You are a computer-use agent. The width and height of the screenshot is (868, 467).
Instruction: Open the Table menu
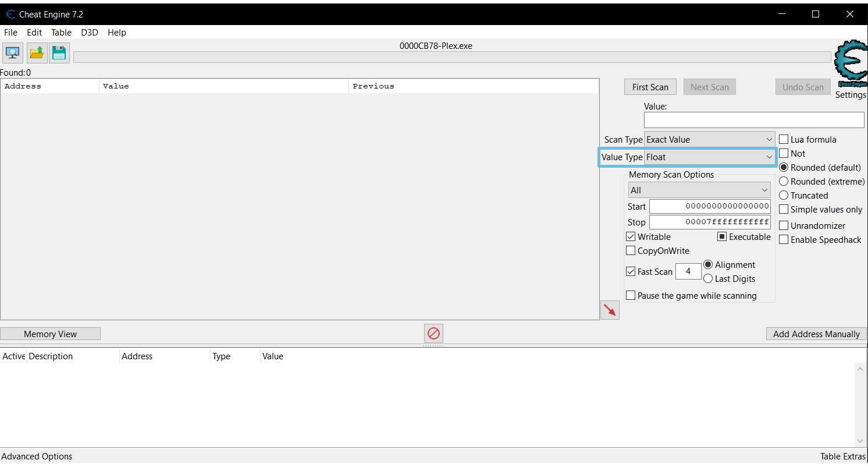(x=61, y=33)
